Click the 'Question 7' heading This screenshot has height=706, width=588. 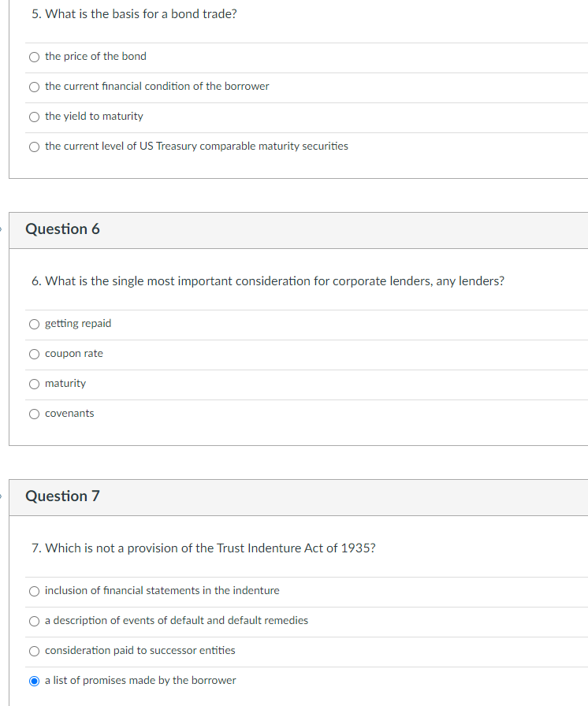(62, 496)
